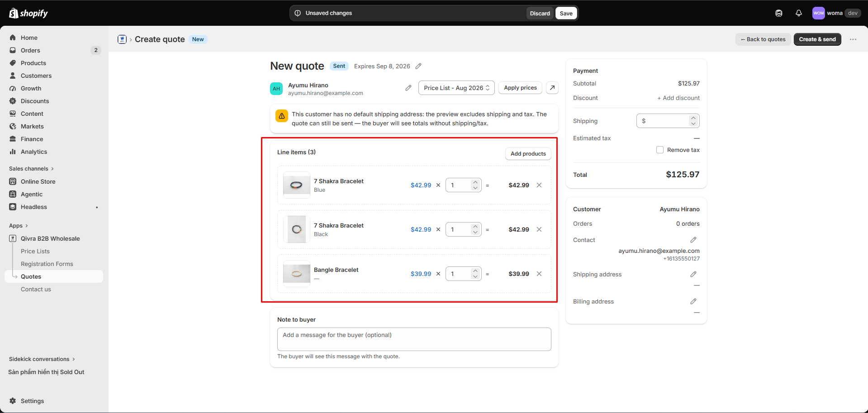Click the Note to buyer message box
The width and height of the screenshot is (868, 413).
pos(414,339)
